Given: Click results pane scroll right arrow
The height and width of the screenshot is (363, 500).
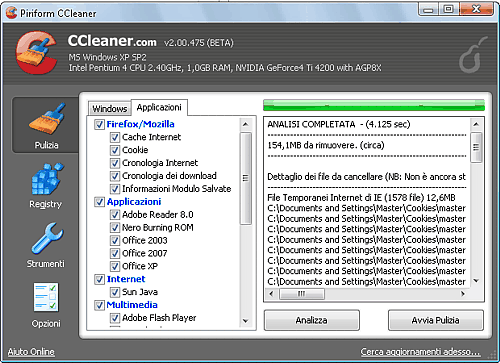Looking at the screenshot, I should (x=463, y=294).
